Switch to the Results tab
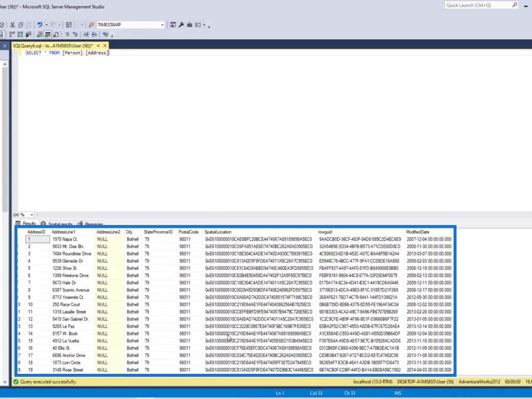 pyautogui.click(x=26, y=224)
